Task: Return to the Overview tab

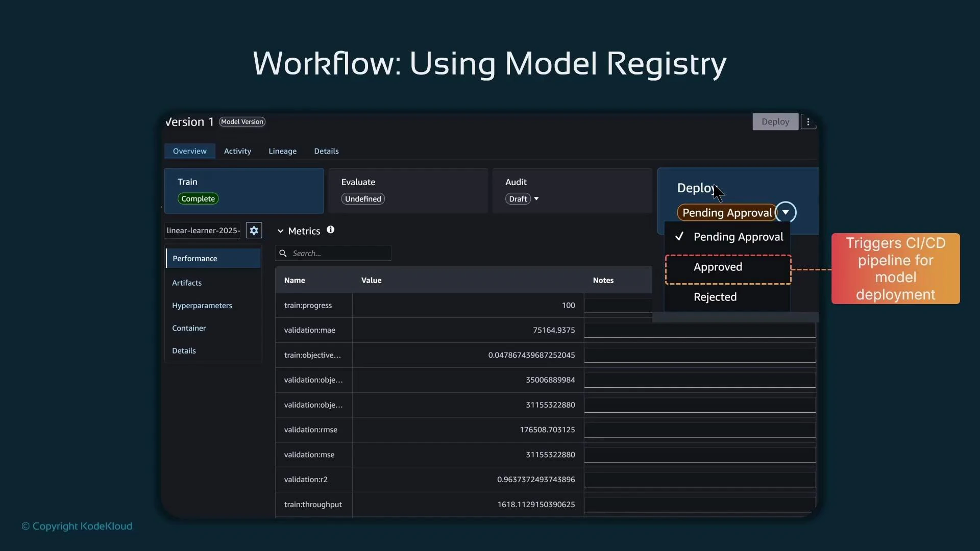Action: pyautogui.click(x=189, y=151)
